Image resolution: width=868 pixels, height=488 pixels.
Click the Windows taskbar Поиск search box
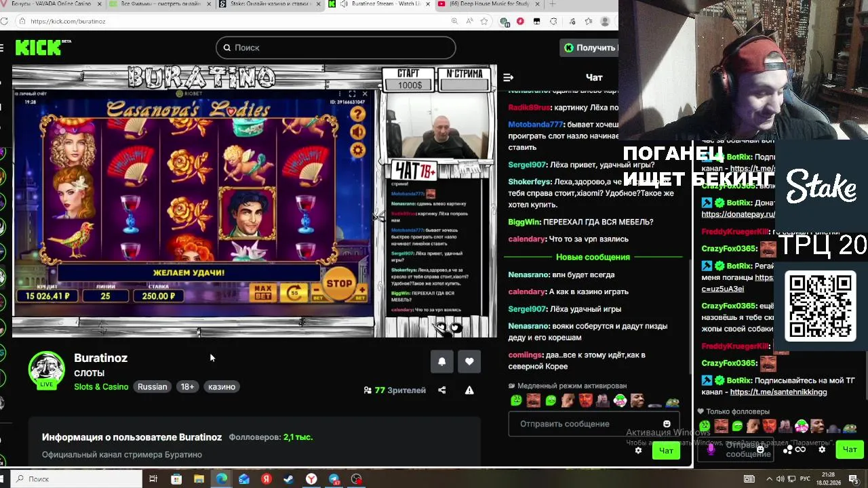(78, 479)
